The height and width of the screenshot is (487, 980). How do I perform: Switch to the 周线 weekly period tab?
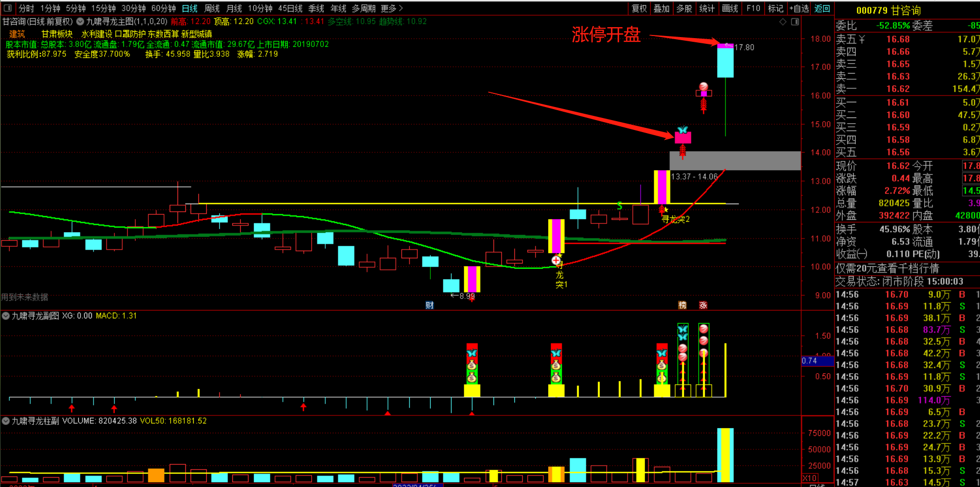(211, 8)
